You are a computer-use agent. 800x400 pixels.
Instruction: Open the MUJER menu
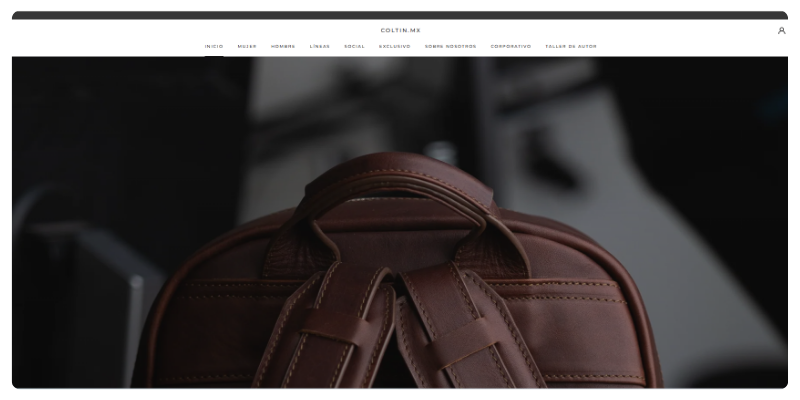pos(247,46)
